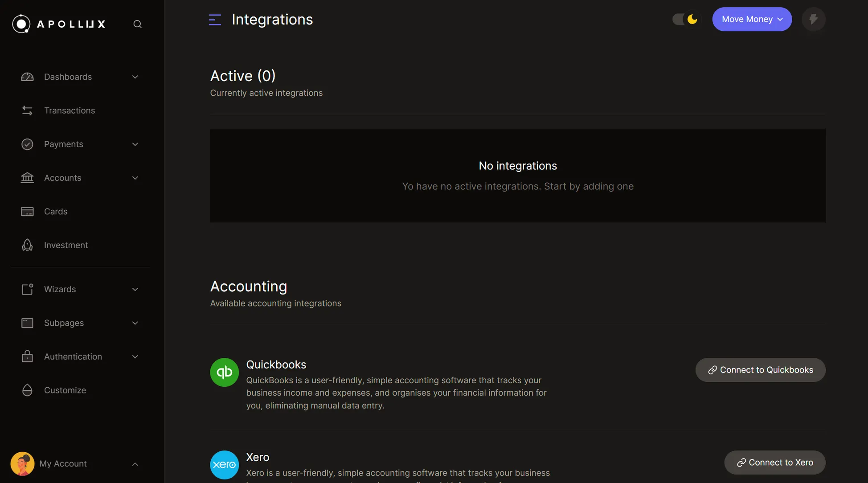This screenshot has height=483, width=868.
Task: Click the lightning bolt button
Action: (x=814, y=19)
